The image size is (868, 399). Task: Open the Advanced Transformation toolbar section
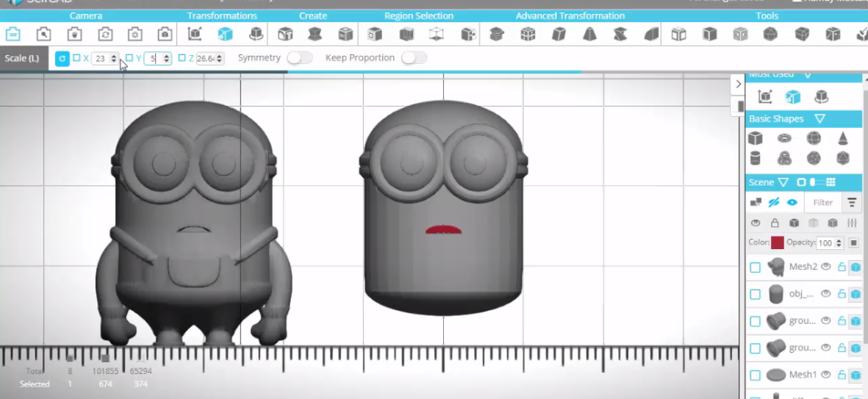[570, 15]
